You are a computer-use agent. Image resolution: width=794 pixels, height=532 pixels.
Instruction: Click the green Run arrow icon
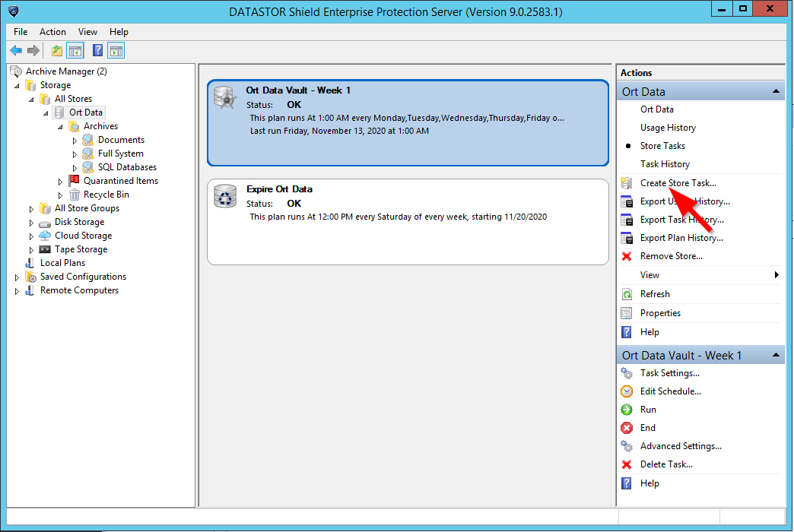tap(627, 410)
